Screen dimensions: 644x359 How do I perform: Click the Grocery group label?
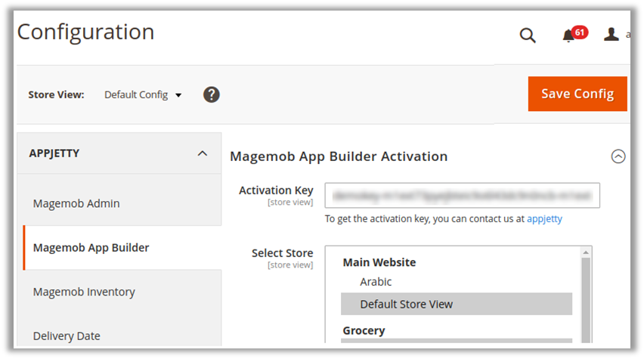point(364,330)
